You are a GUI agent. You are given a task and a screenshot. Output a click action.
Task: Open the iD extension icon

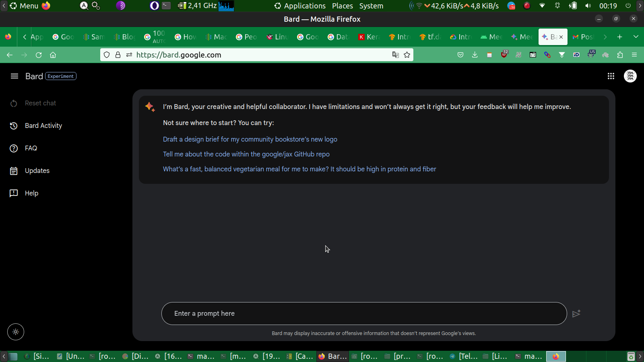pyautogui.click(x=576, y=55)
